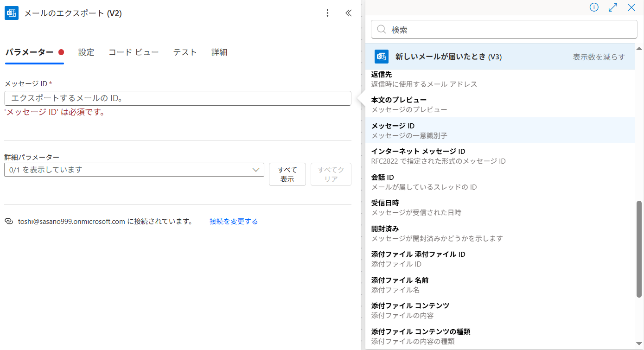Open the コード ビュー tab
Viewport: 644px width, 350px height.
tap(134, 52)
